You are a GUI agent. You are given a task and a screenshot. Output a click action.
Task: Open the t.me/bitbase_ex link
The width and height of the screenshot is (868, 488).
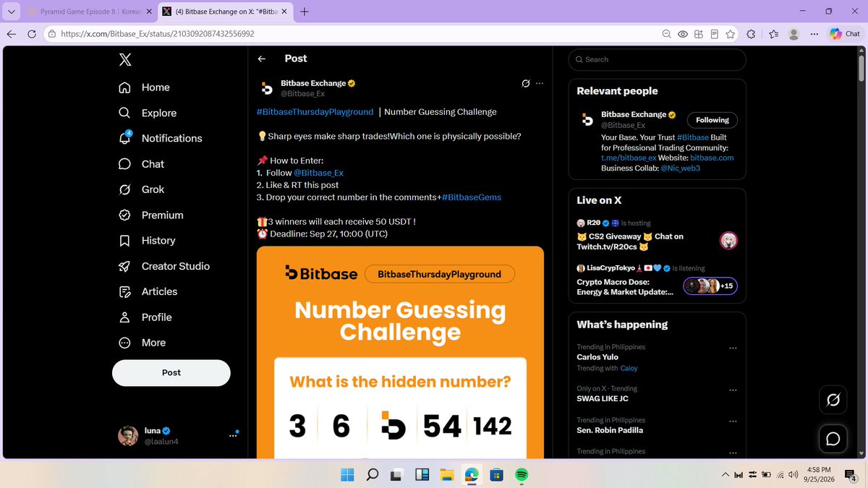point(629,158)
